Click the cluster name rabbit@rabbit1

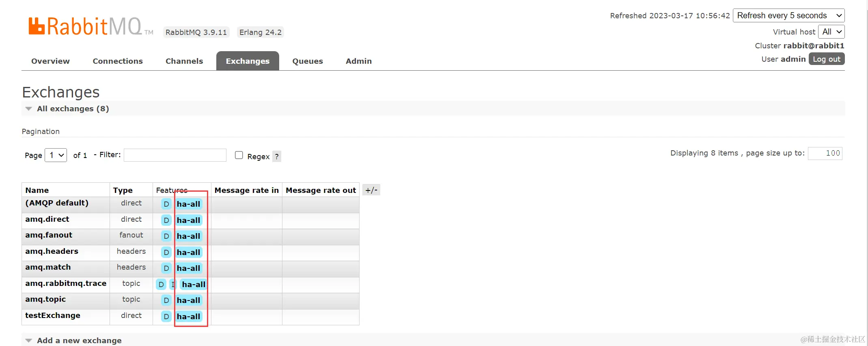click(x=814, y=45)
